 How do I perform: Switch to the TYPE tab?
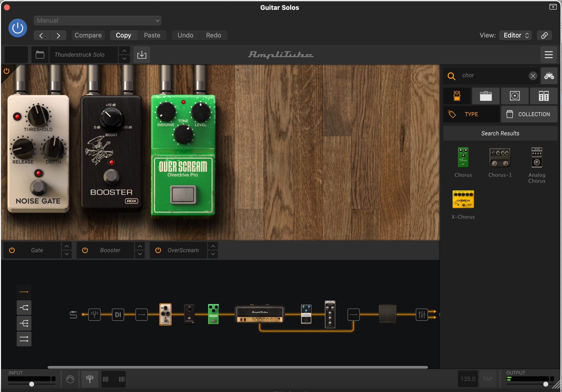pyautogui.click(x=471, y=114)
